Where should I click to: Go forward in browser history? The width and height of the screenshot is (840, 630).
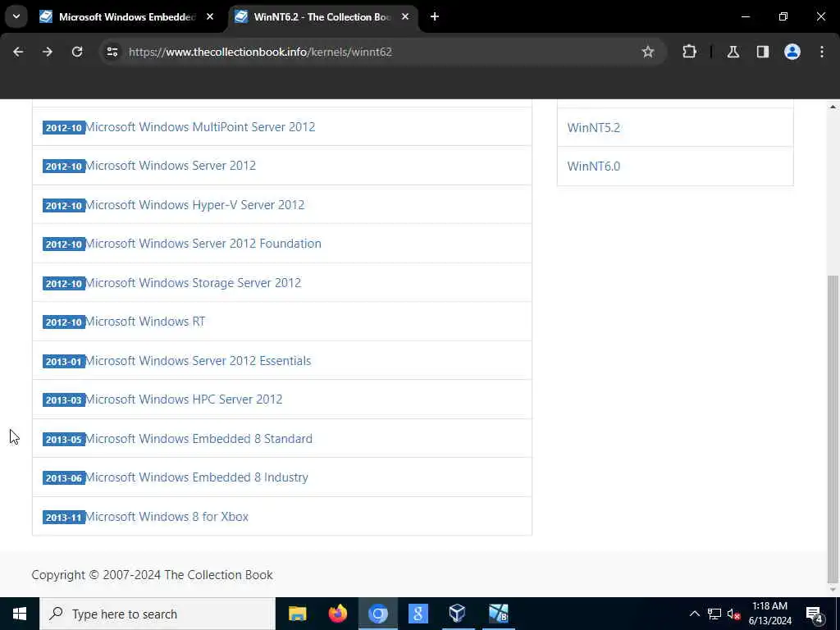click(48, 52)
